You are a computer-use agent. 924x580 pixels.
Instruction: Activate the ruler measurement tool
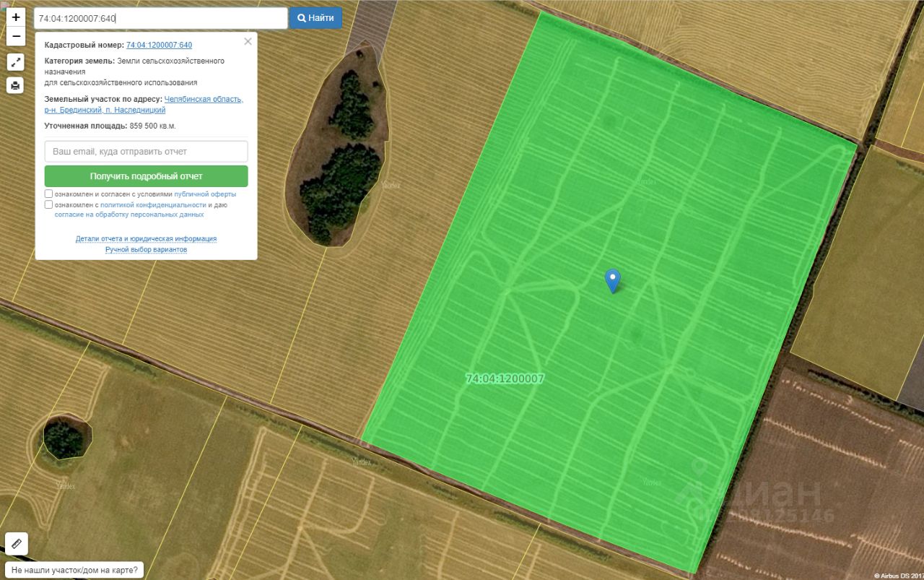click(x=17, y=543)
